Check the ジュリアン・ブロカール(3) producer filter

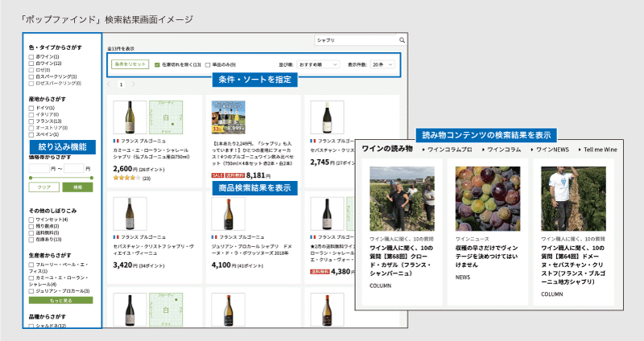pyautogui.click(x=31, y=291)
